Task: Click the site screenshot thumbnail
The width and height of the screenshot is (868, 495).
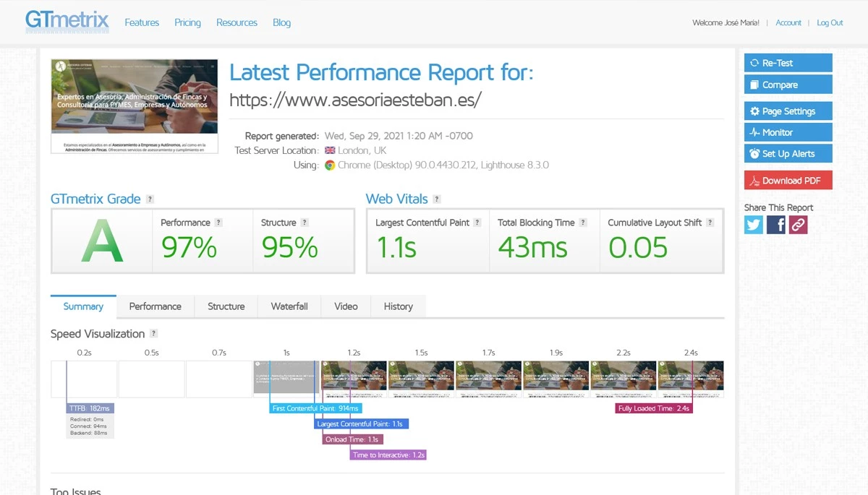Action: point(135,106)
